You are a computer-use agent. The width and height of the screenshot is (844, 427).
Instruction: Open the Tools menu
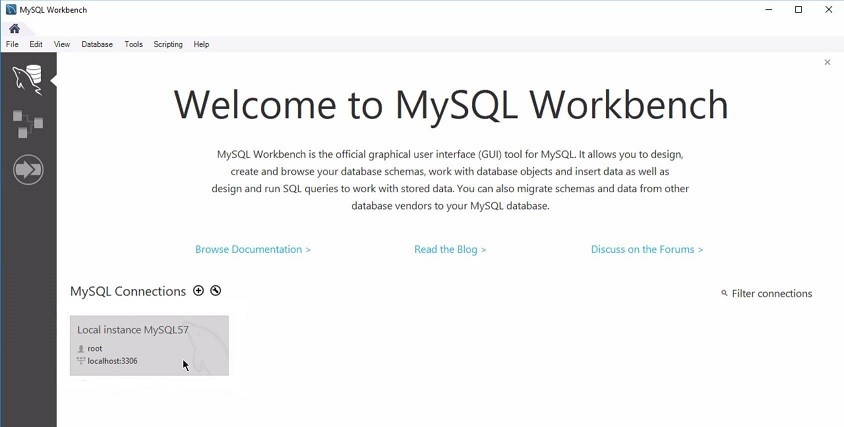[133, 44]
